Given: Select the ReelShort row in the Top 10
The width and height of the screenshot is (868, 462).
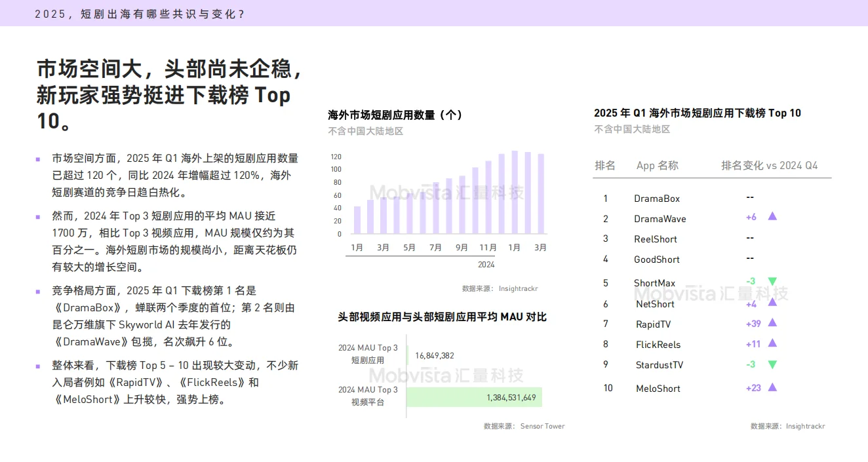Looking at the screenshot, I should click(655, 239).
